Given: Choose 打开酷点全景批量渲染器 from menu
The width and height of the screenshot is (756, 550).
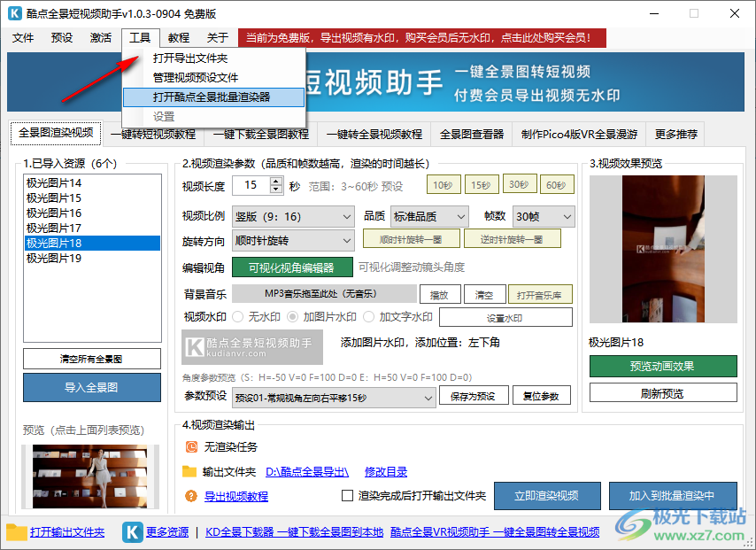Looking at the screenshot, I should pyautogui.click(x=212, y=97).
